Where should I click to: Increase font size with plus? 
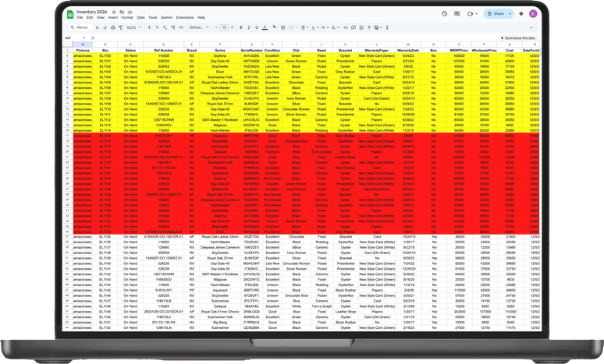232,27
